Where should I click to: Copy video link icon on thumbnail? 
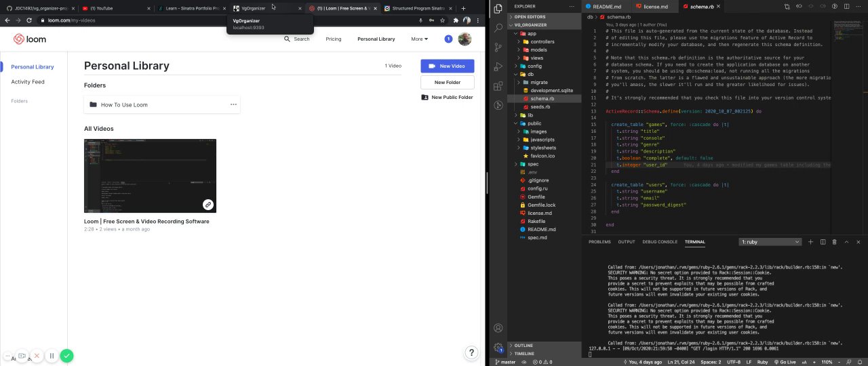[x=208, y=205]
